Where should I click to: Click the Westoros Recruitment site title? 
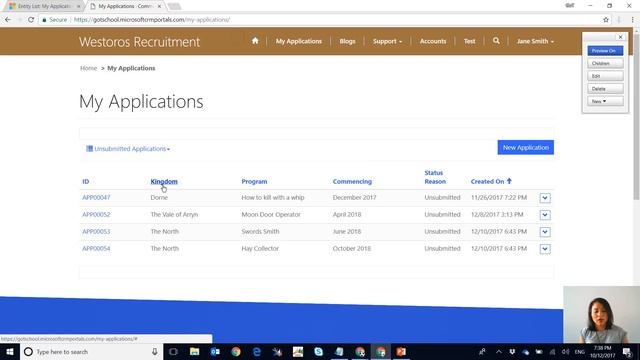tap(140, 42)
